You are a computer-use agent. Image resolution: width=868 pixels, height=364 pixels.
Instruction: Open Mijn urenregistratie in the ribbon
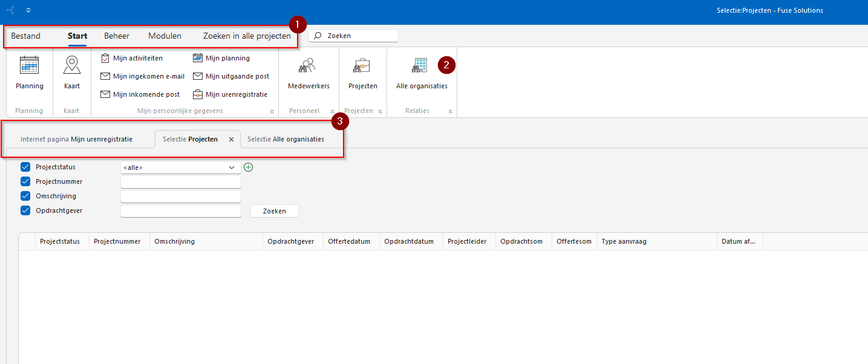click(x=230, y=94)
